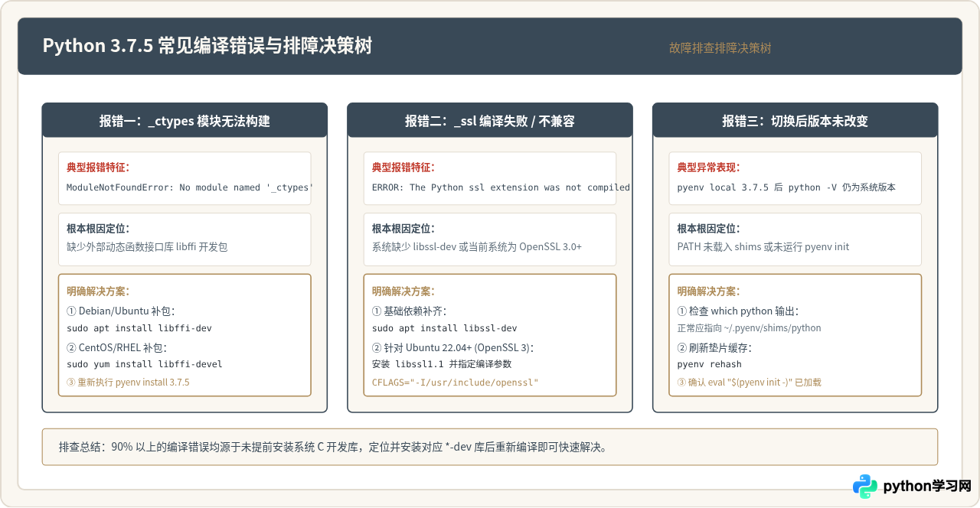Click ① 检查 which python 输出 step

(x=738, y=311)
